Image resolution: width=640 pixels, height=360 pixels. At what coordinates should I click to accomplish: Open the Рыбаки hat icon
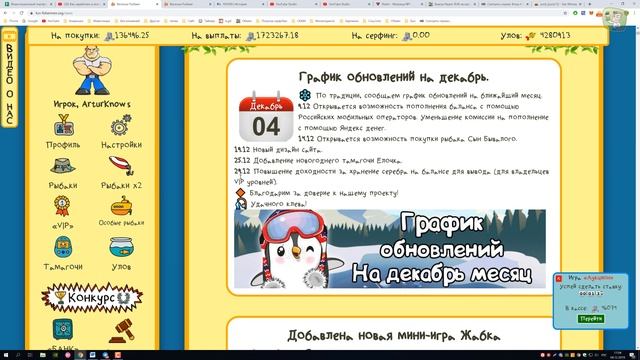pos(62,166)
